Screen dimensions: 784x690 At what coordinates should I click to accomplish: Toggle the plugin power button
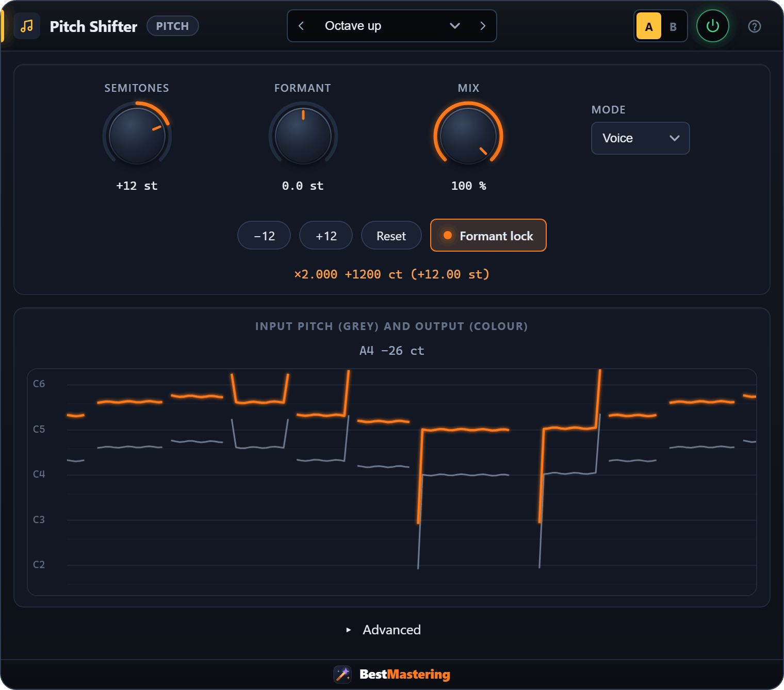pyautogui.click(x=712, y=26)
